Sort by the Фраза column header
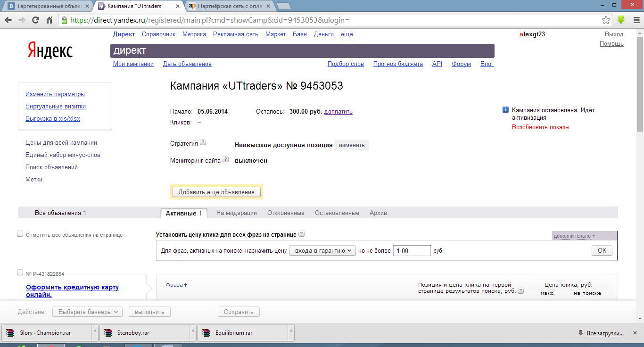644x347 pixels. (x=176, y=285)
